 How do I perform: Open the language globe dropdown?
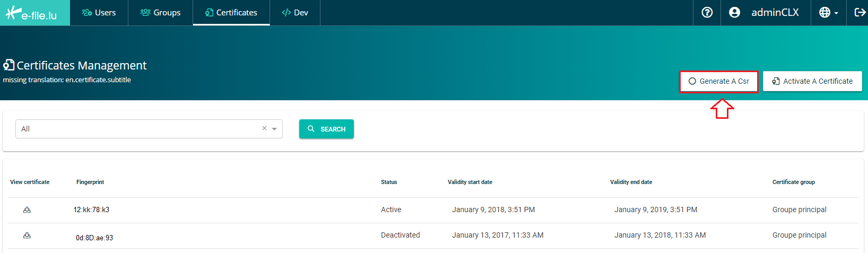pyautogui.click(x=829, y=12)
